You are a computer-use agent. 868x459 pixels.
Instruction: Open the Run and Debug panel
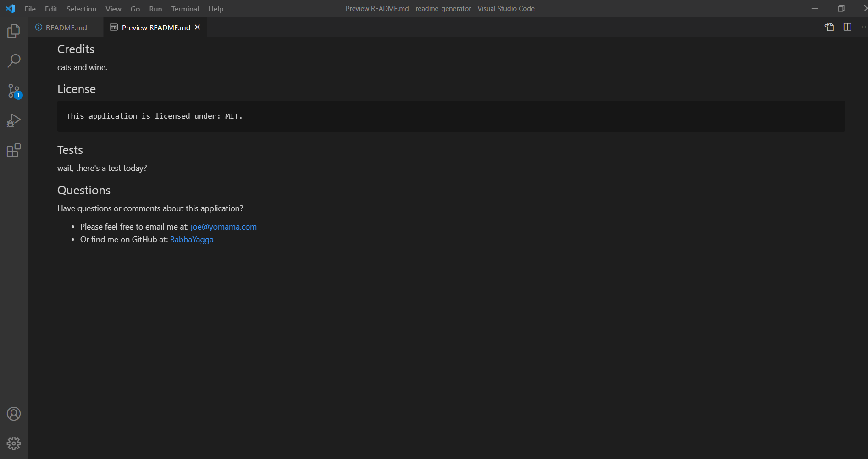tap(14, 120)
